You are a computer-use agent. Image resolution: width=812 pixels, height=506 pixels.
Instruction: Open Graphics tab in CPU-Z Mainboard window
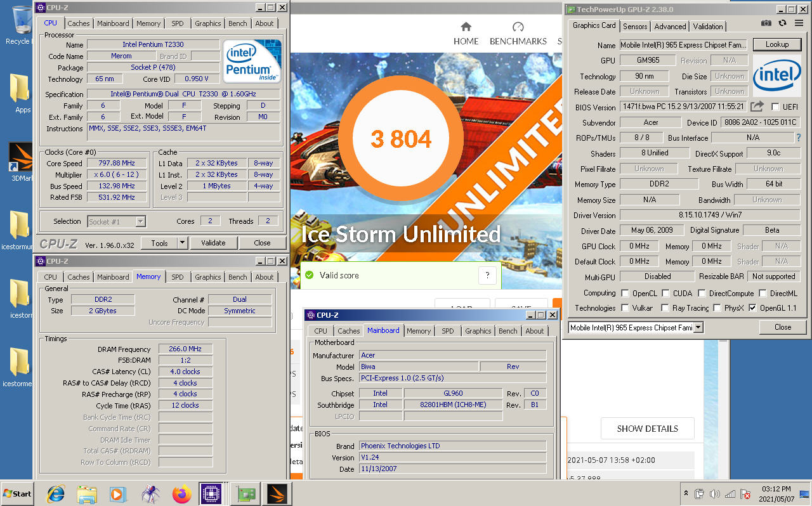(x=478, y=331)
